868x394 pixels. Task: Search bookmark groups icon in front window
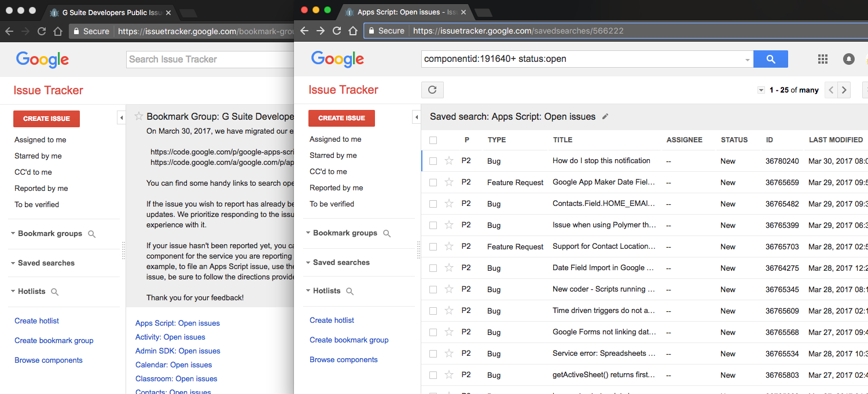click(387, 233)
